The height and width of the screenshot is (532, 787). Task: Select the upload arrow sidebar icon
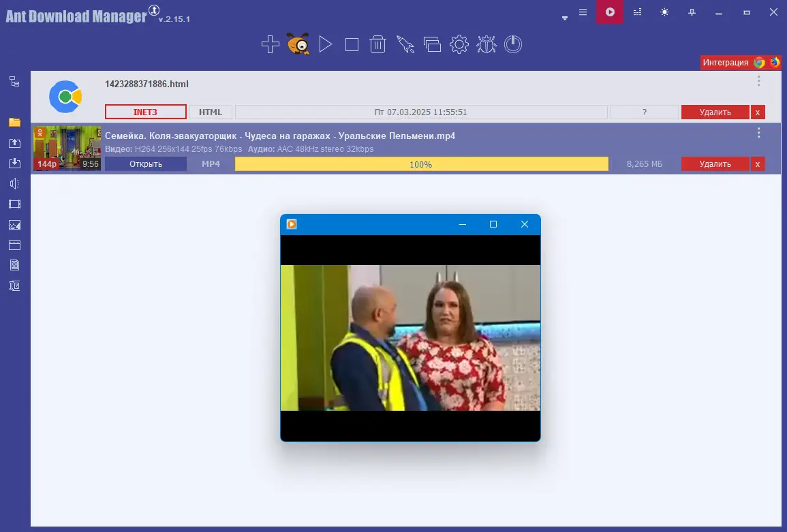point(14,142)
